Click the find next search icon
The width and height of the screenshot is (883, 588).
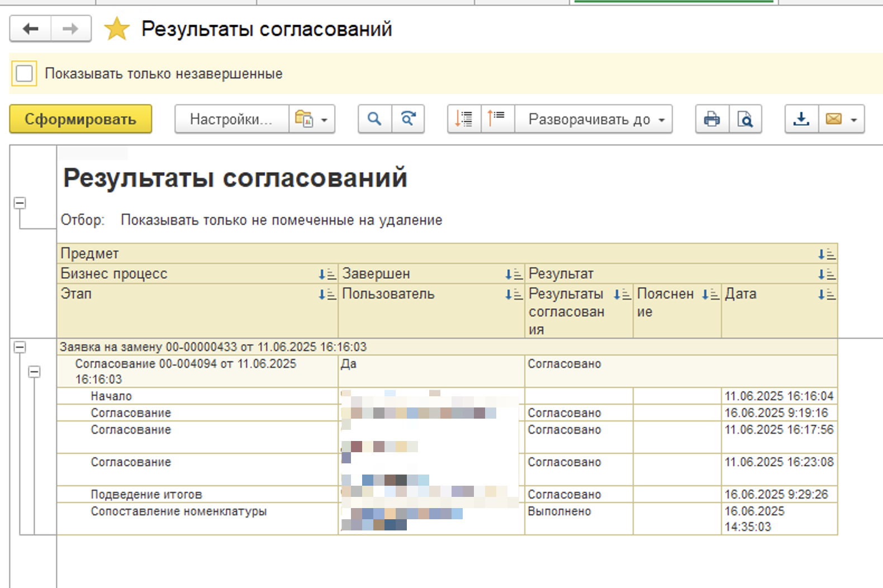coord(408,119)
